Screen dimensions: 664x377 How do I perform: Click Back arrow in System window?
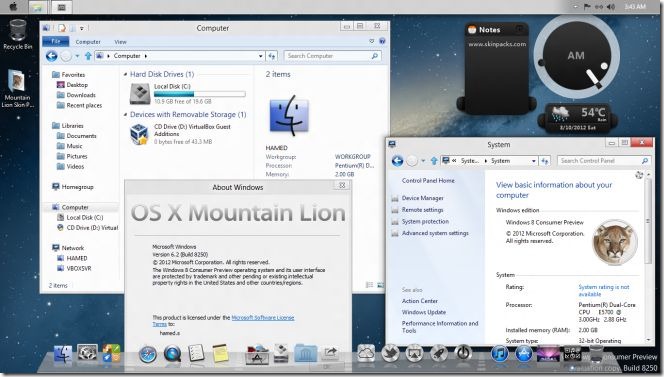[x=397, y=161]
